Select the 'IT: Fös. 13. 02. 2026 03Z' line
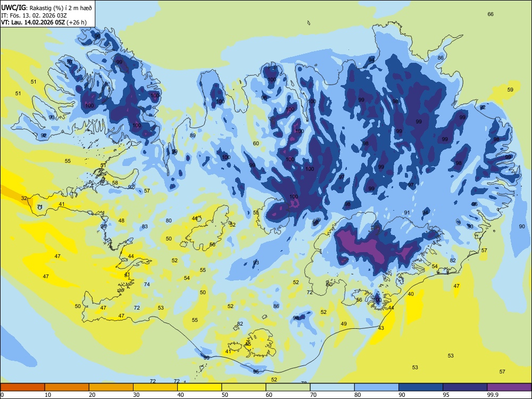Image resolution: width=532 pixels, height=399 pixels. [34, 15]
